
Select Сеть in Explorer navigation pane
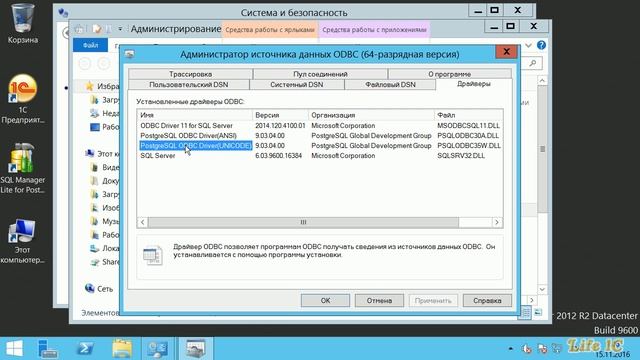pyautogui.click(x=105, y=289)
